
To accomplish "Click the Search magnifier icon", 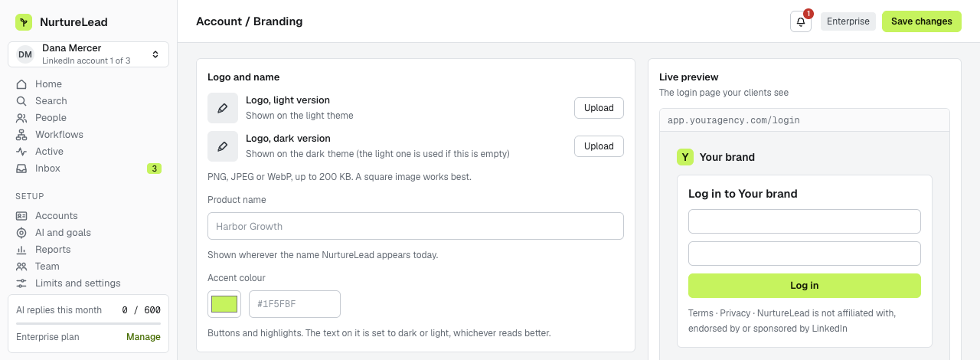I will [x=21, y=101].
